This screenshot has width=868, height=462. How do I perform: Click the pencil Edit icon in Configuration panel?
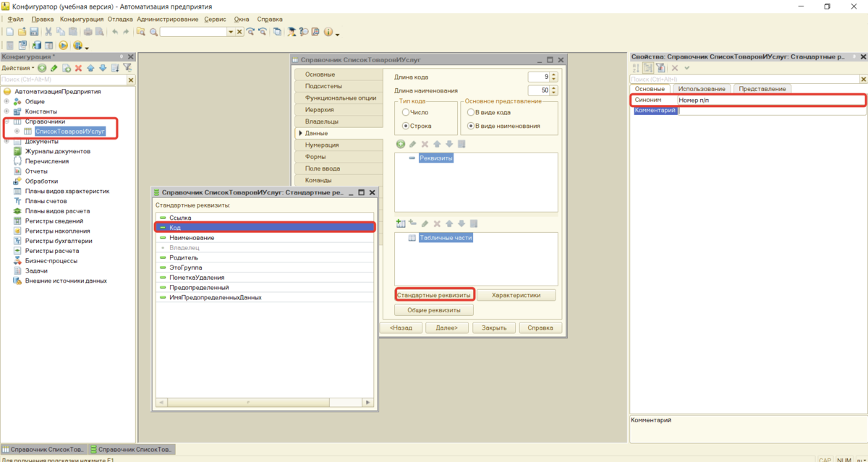coord(54,68)
